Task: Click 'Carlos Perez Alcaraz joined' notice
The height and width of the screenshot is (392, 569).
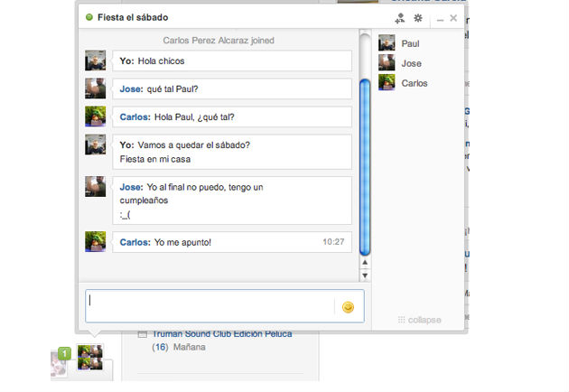Action: [219, 41]
